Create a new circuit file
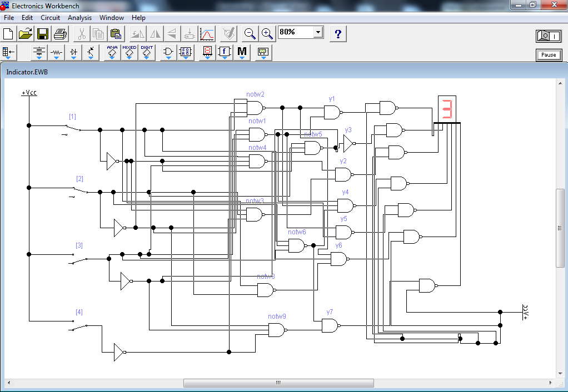This screenshot has width=568, height=392. [8, 34]
